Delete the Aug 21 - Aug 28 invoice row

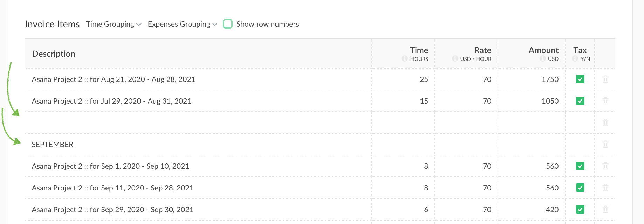click(x=605, y=79)
